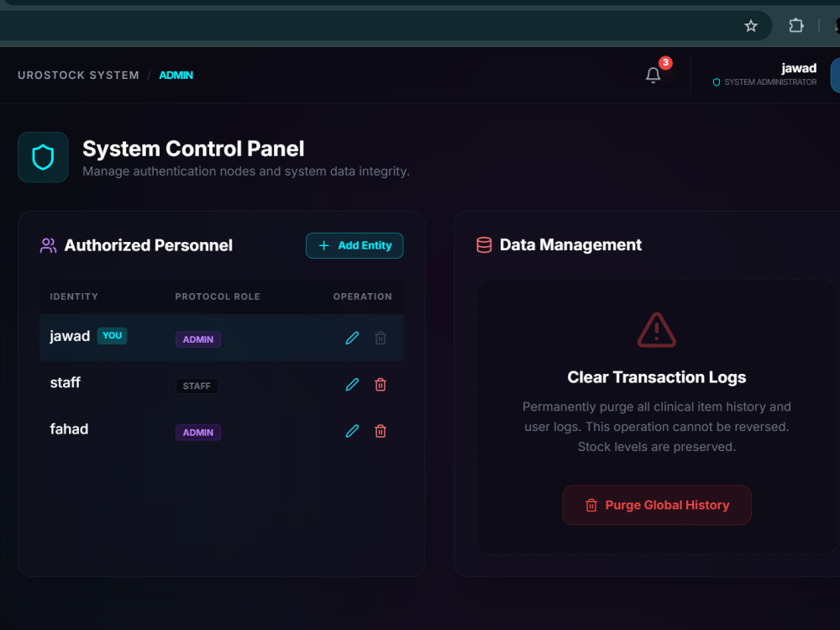Open the UROSTOCK SYSTEM breadcrumb link
840x630 pixels.
78,75
